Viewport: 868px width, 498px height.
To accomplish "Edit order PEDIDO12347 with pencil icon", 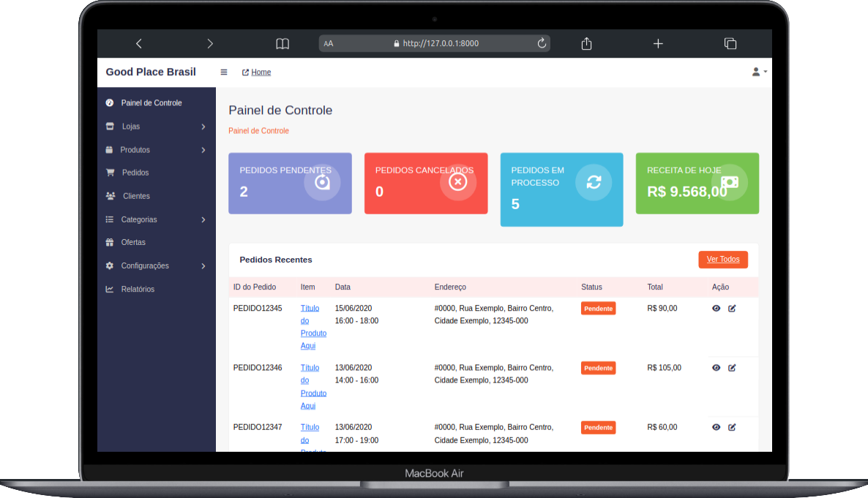I will (732, 427).
